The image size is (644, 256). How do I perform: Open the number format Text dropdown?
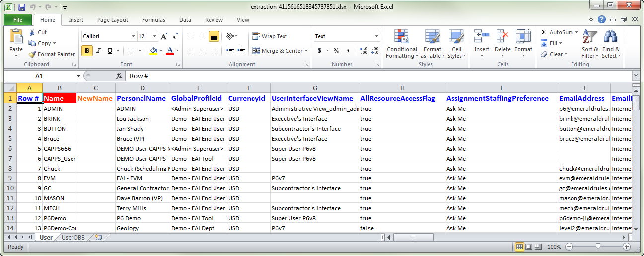pyautogui.click(x=376, y=36)
